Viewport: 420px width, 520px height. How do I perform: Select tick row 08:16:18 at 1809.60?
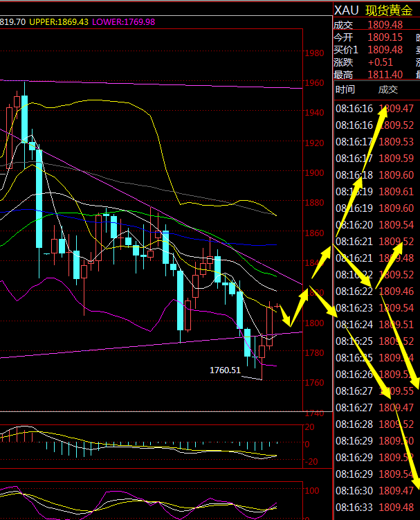tap(375, 175)
